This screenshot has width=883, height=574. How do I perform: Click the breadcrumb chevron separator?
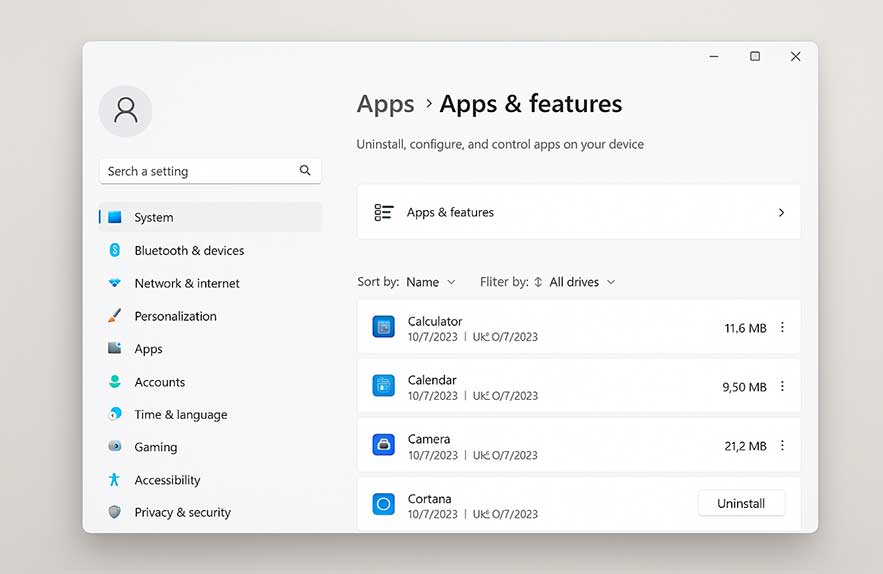tap(429, 104)
